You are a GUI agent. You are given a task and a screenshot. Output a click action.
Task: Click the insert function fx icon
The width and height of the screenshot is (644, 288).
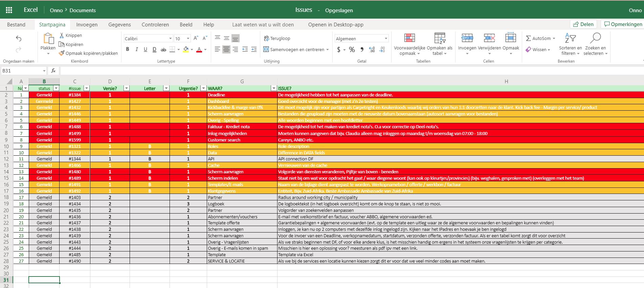(x=53, y=71)
